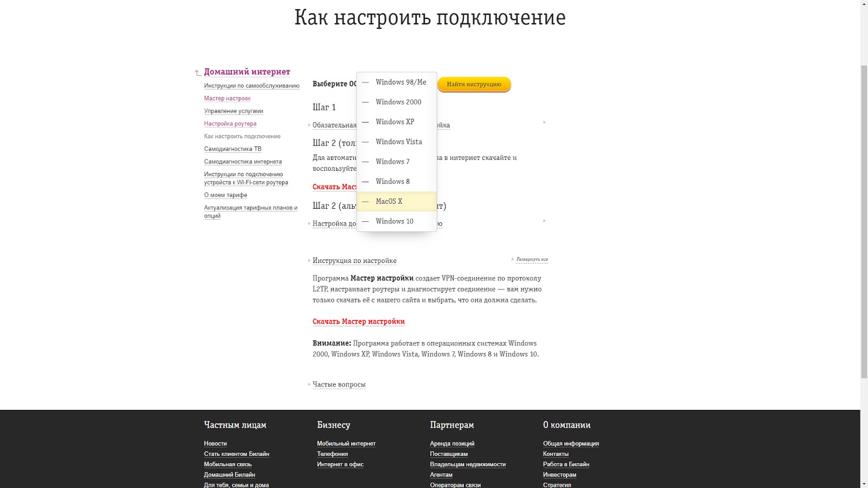Image resolution: width=868 pixels, height=488 pixels.
Task: Open Стать клиентом Билайн footer link
Action: (x=237, y=454)
